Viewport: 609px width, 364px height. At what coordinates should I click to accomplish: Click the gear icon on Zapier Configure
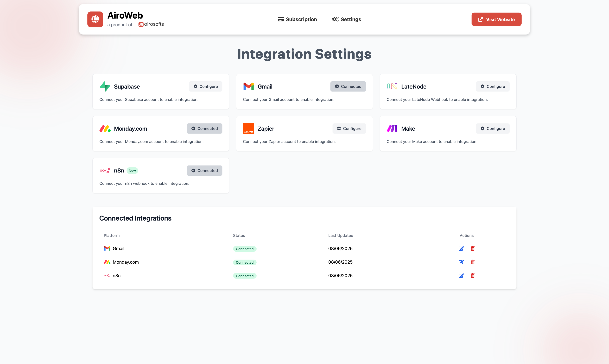[339, 128]
